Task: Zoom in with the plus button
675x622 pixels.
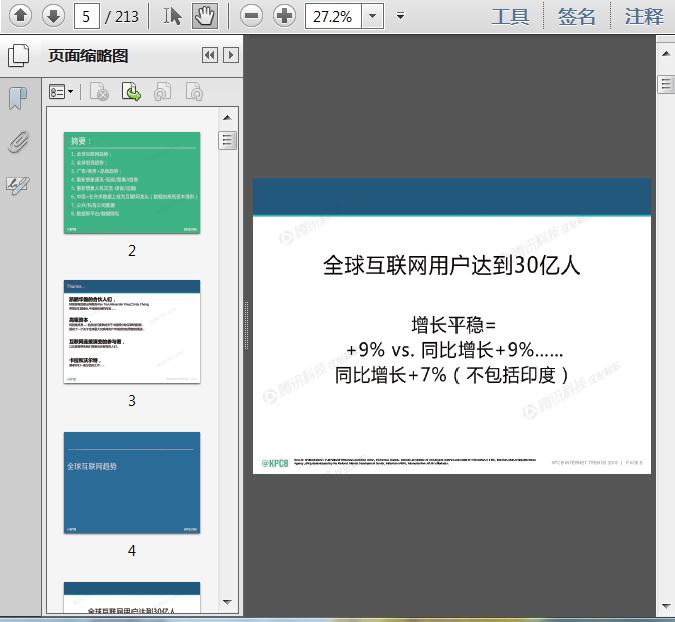Action: (x=284, y=16)
